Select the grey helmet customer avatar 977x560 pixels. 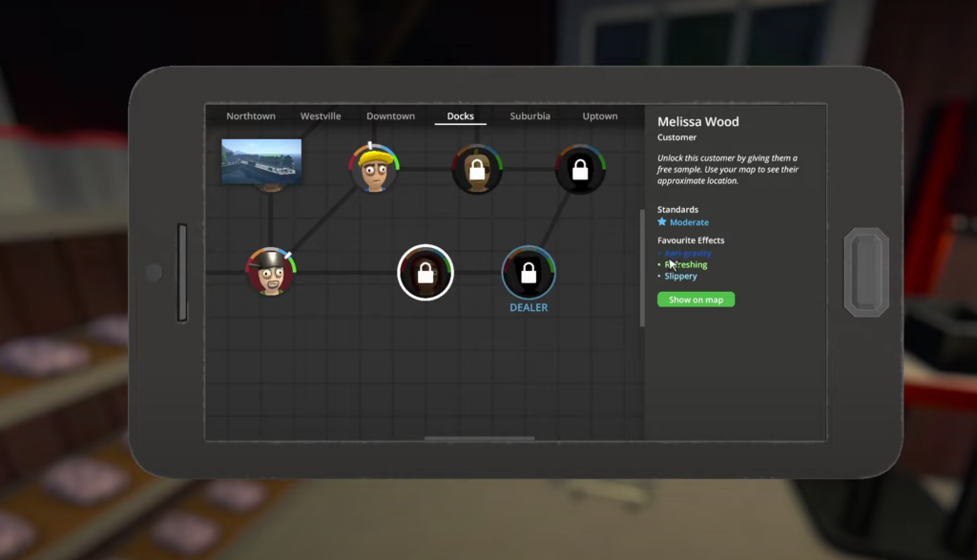(270, 272)
